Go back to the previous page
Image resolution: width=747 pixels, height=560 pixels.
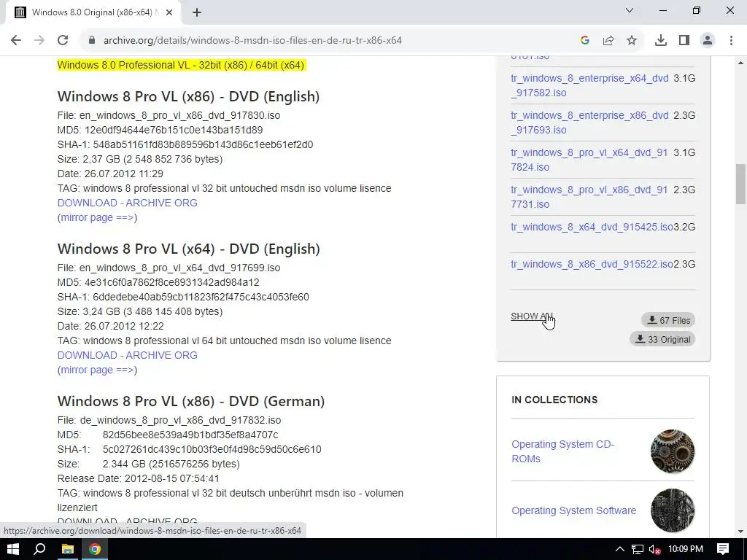16,41
